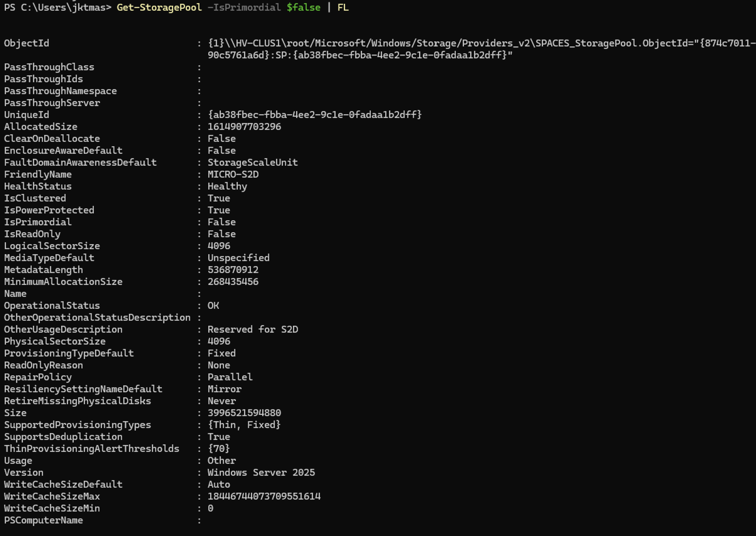Click the AllocatedSize value 1614907703296

[244, 127]
